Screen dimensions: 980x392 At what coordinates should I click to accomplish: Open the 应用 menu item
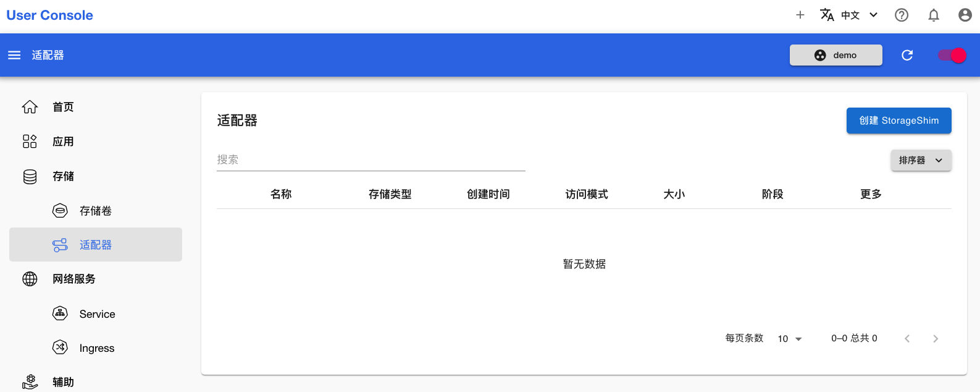click(x=63, y=142)
